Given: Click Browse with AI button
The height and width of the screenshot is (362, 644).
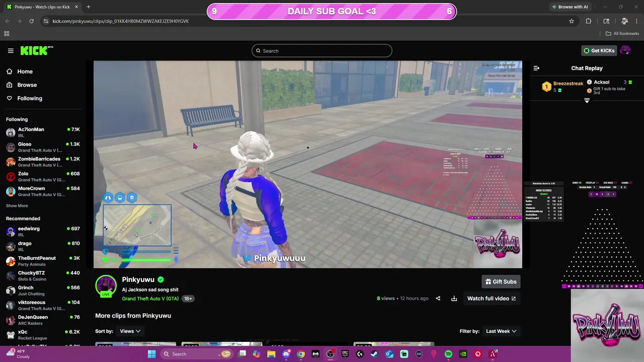Looking at the screenshot, I should 570,7.
